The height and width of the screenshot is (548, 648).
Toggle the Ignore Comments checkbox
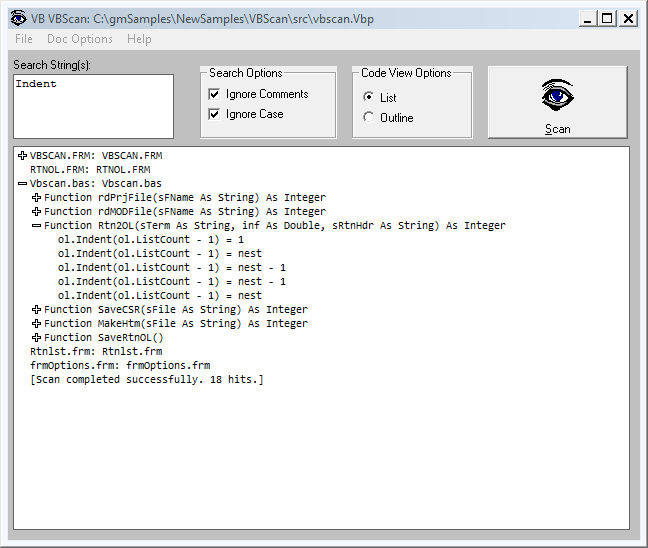coord(214,94)
